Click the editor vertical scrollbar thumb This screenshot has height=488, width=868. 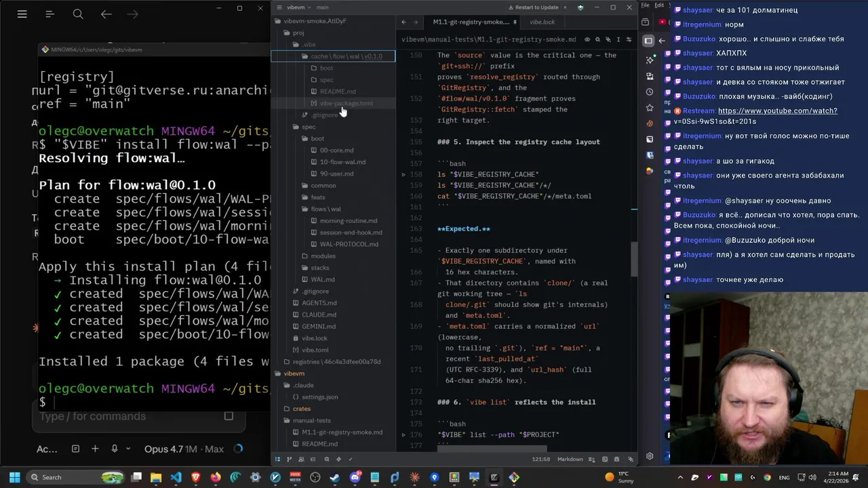(x=634, y=260)
